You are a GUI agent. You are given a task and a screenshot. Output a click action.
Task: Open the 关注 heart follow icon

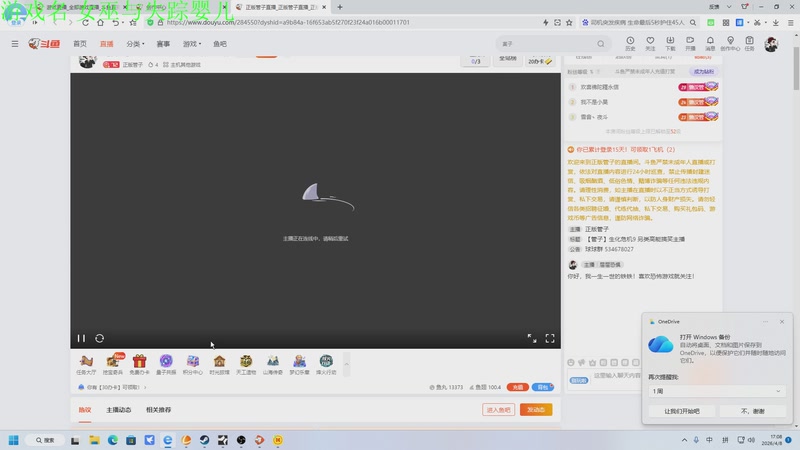point(650,43)
